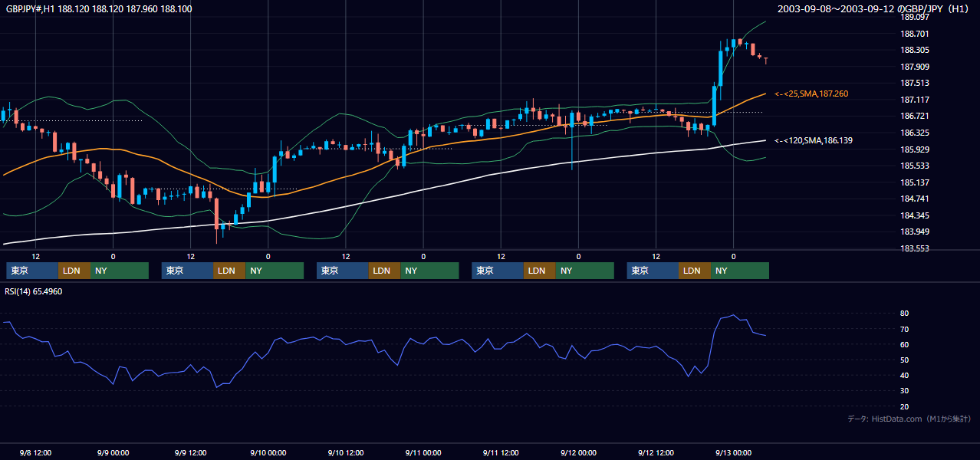Click price axis value 185.137
Viewport: 980px width, 460px height.
point(915,182)
